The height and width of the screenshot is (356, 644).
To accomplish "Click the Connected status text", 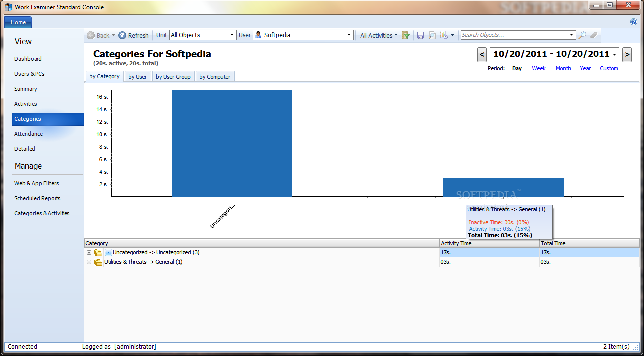I will [x=23, y=347].
